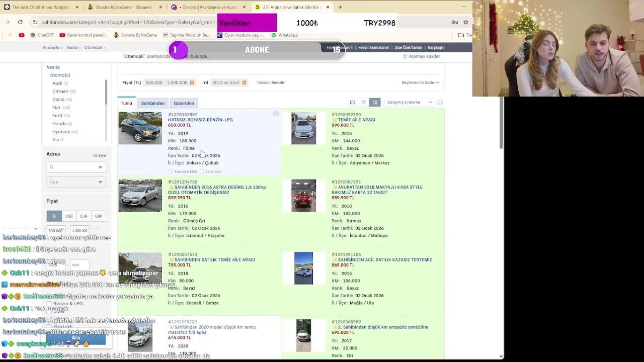The width and height of the screenshot is (644, 362).
Task: Close the sahibinden 2.El Arabalar tab
Action: pos(328,7)
